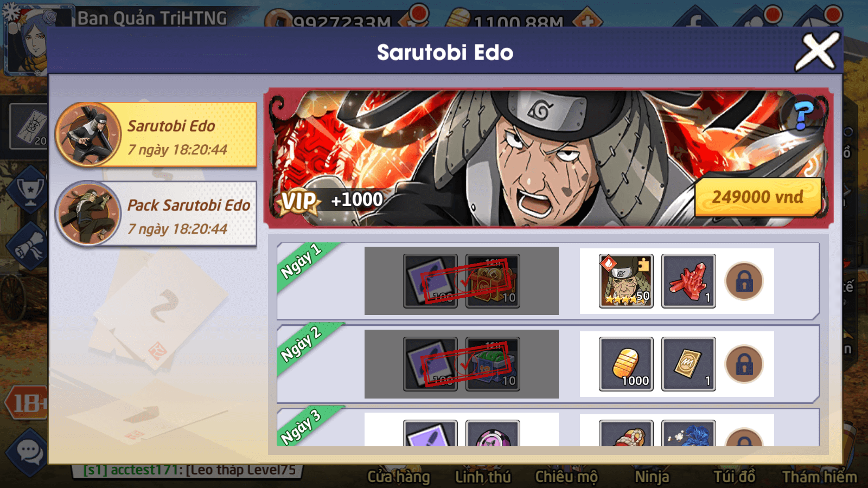Click the gold plus button beside currency
This screenshot has height=488, width=868.
click(588, 21)
